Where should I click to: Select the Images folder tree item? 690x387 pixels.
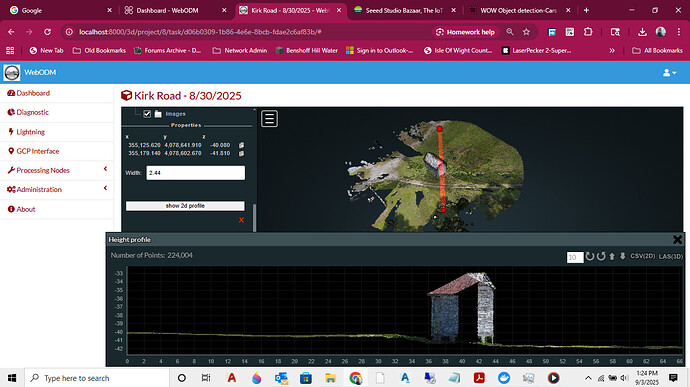(x=175, y=114)
